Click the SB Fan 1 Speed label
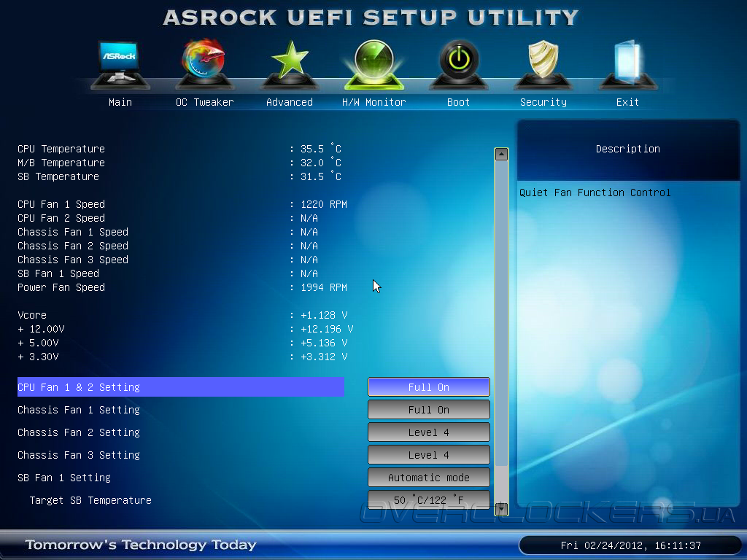The image size is (747, 560). click(x=58, y=273)
